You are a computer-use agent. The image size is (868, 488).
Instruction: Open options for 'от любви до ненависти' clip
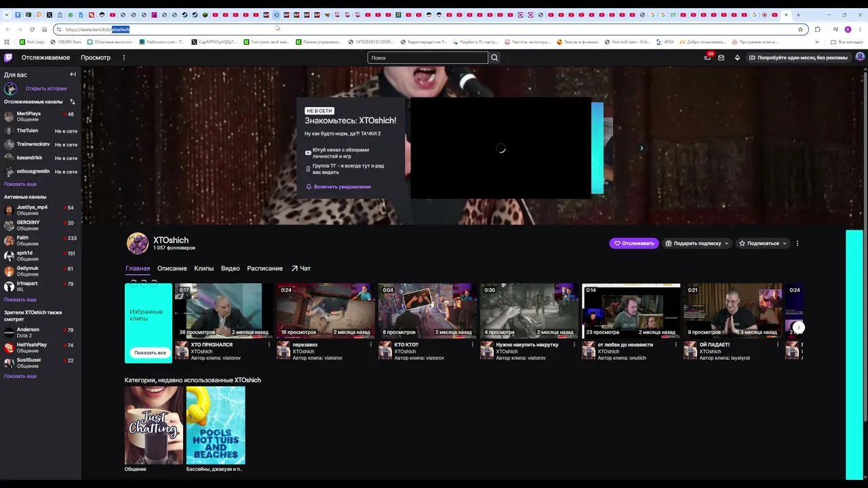click(x=676, y=345)
